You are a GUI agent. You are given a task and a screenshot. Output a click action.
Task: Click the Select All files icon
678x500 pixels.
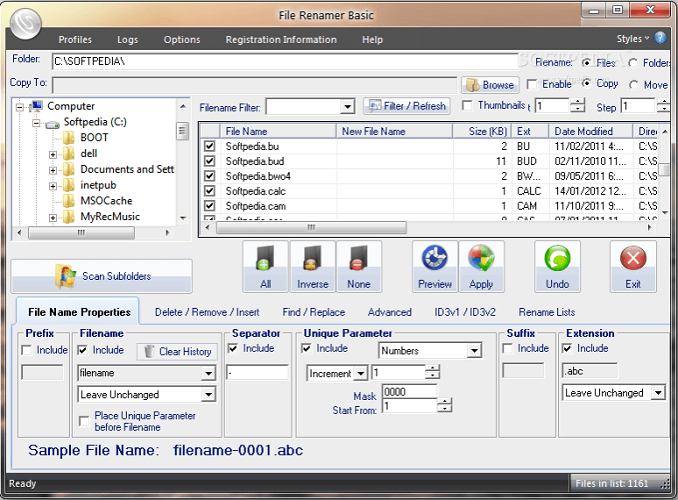pos(265,266)
